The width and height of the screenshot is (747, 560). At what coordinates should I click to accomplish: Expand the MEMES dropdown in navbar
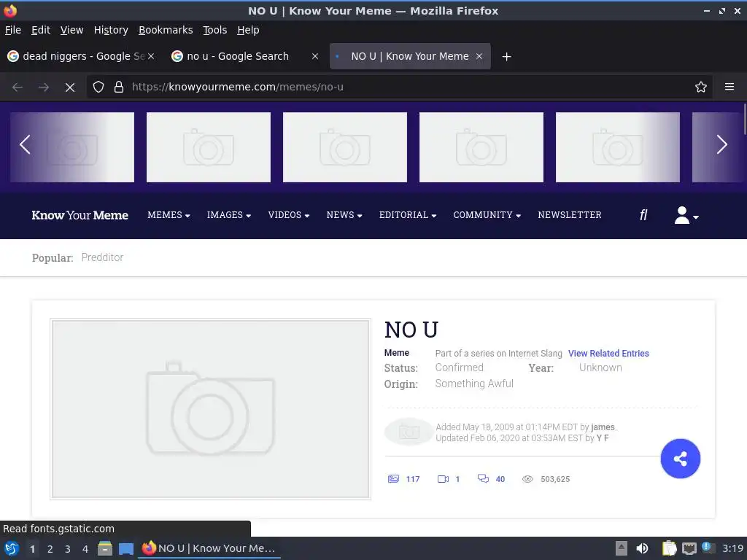click(169, 215)
